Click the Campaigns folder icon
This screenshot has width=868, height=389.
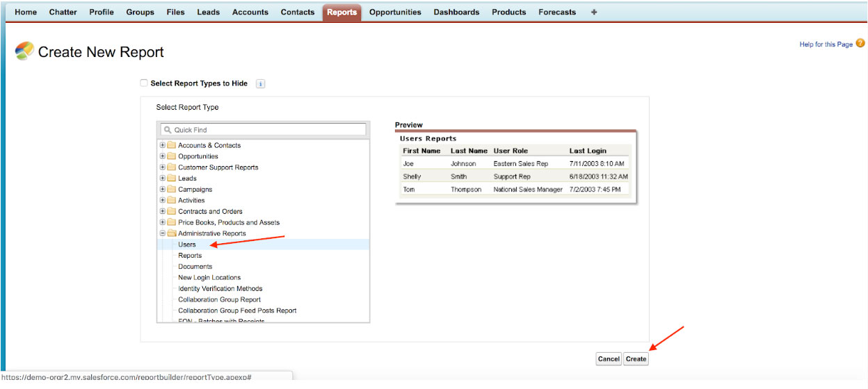[171, 190]
